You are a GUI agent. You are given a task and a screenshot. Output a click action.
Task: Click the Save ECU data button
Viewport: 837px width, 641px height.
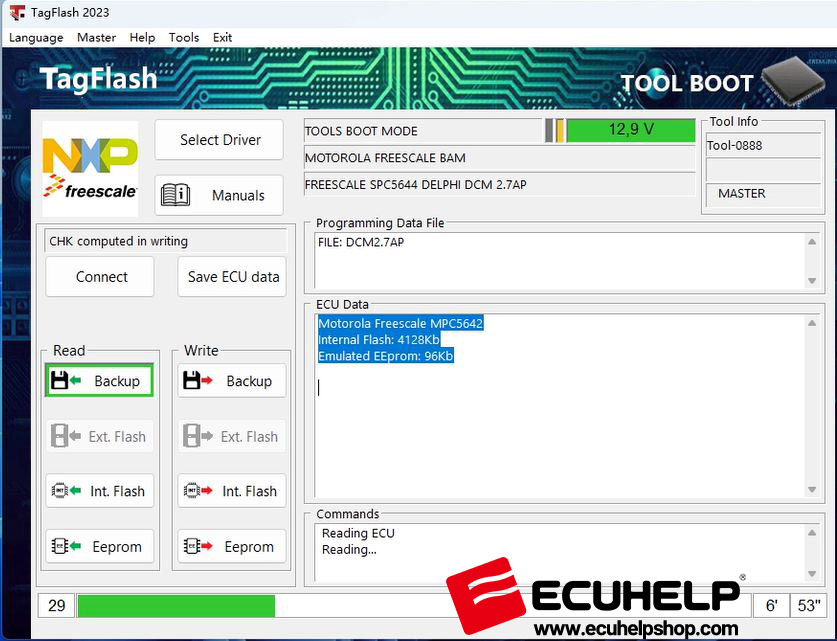tap(232, 276)
